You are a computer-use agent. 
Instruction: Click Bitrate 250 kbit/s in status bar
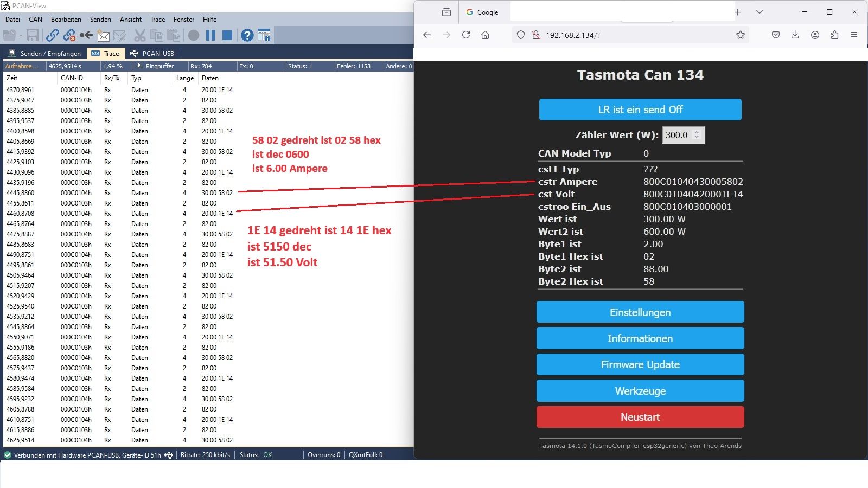(205, 455)
